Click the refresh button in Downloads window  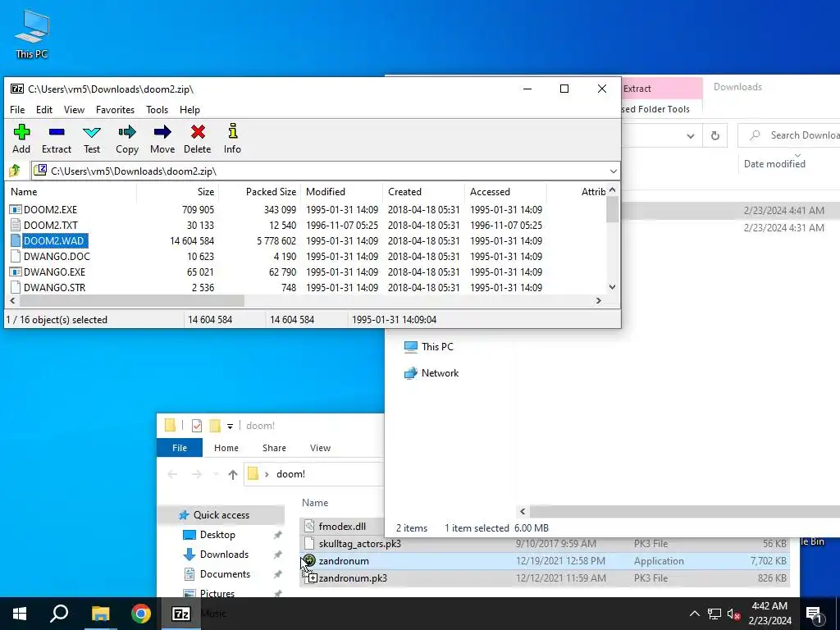click(x=714, y=135)
